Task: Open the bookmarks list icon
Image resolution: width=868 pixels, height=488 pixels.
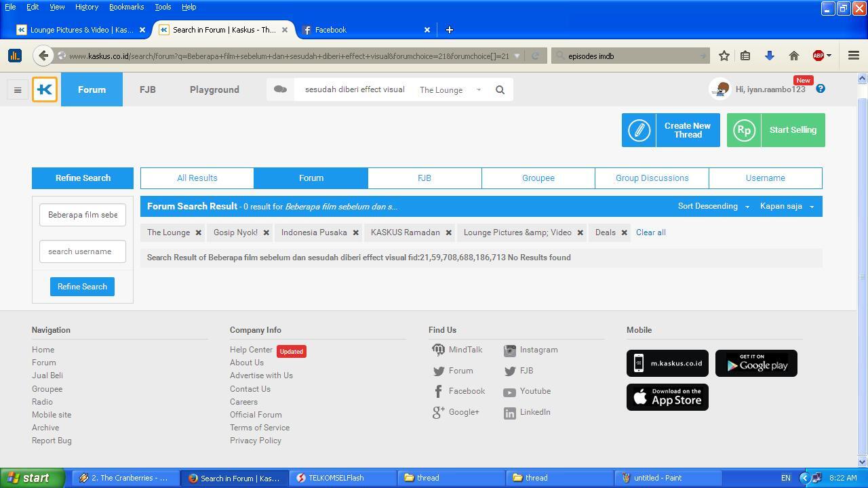Action: pyautogui.click(x=745, y=56)
